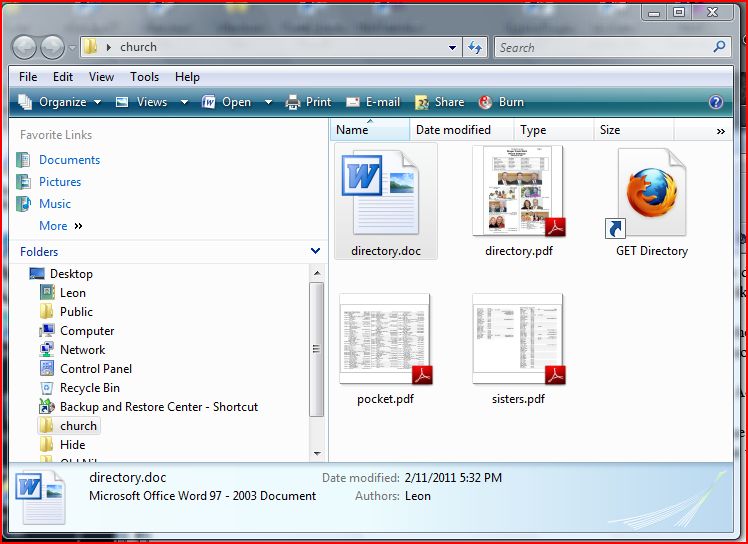Click the E-mail toolbar button
The height and width of the screenshot is (544, 748).
click(x=373, y=102)
